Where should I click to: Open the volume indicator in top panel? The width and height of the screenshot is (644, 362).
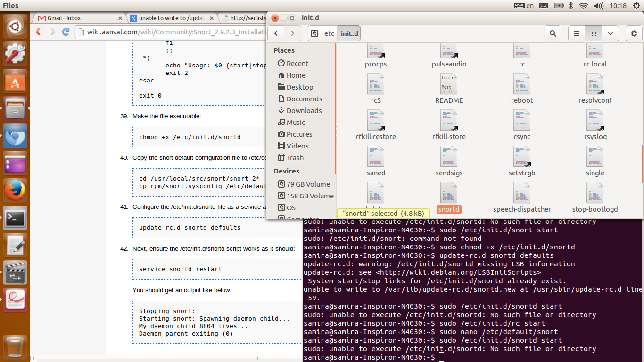click(x=599, y=6)
